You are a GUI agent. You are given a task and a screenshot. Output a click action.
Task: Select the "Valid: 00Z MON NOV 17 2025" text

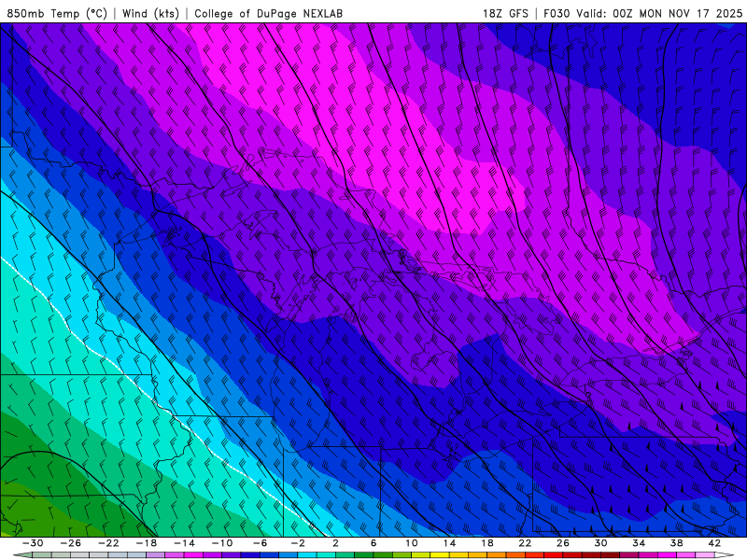[x=659, y=14]
